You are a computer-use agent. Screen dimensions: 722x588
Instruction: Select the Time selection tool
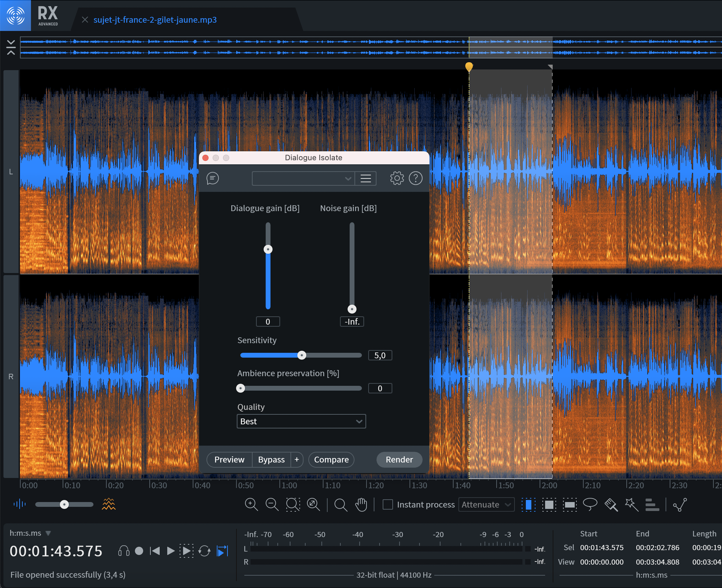coord(528,504)
